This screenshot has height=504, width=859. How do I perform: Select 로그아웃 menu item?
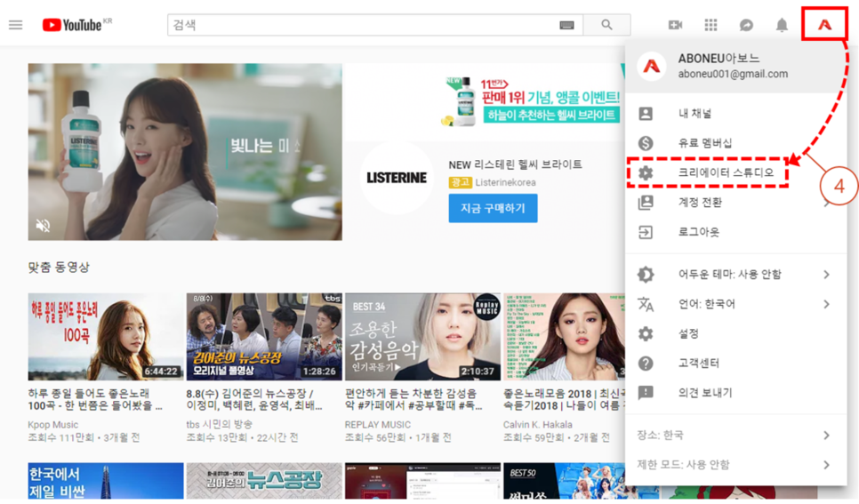point(735,232)
